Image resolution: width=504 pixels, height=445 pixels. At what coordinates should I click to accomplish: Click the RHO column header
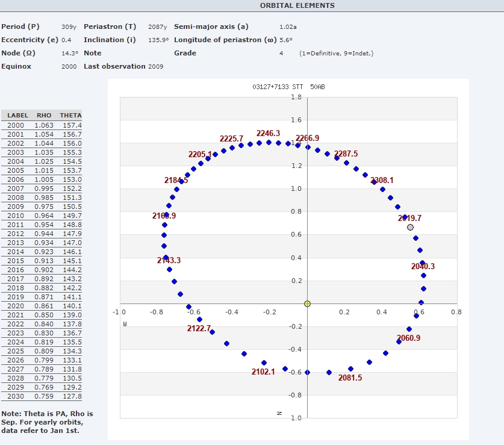click(44, 115)
